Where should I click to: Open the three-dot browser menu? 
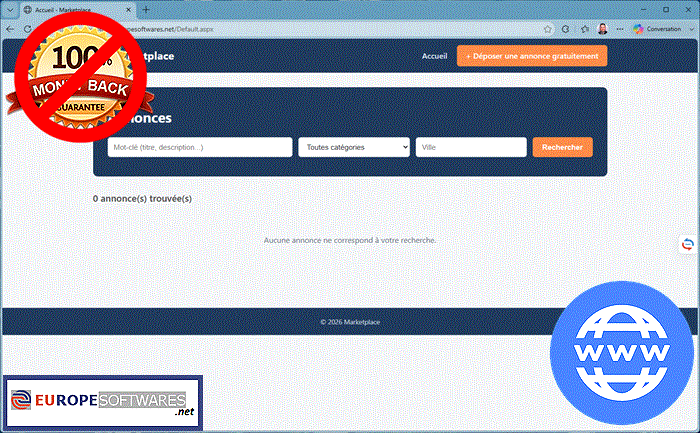point(620,29)
